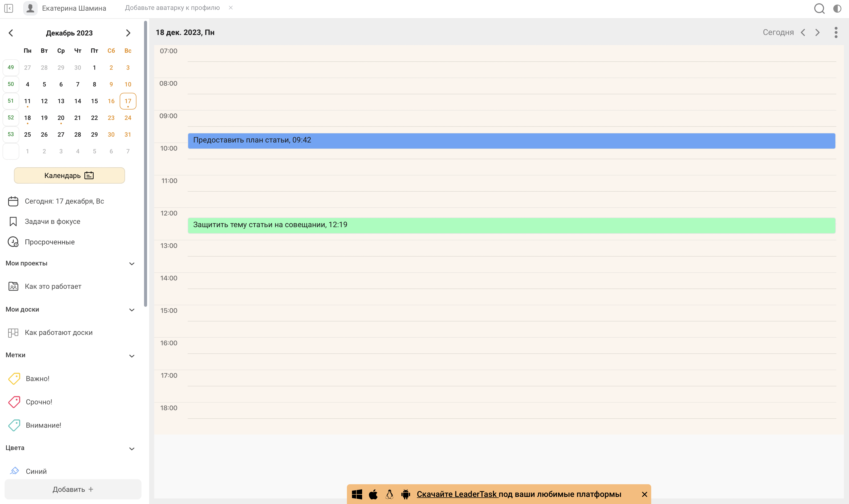Viewport: 849px width, 504px height.
Task: Click the red Срочно! tag icon
Action: [14, 402]
